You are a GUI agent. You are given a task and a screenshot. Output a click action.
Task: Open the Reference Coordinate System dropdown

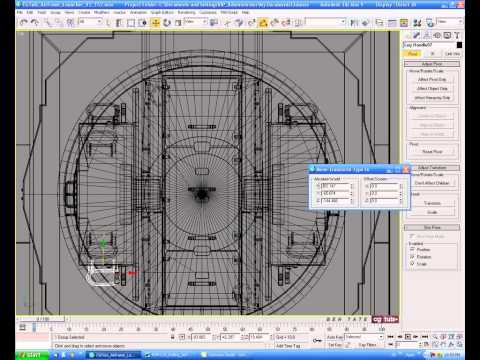click(196, 22)
